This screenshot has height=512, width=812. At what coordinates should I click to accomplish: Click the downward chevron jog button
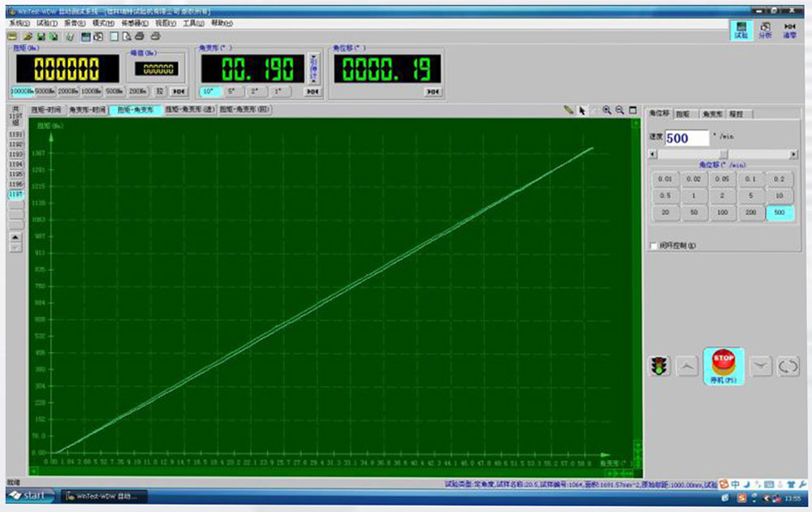(x=760, y=366)
